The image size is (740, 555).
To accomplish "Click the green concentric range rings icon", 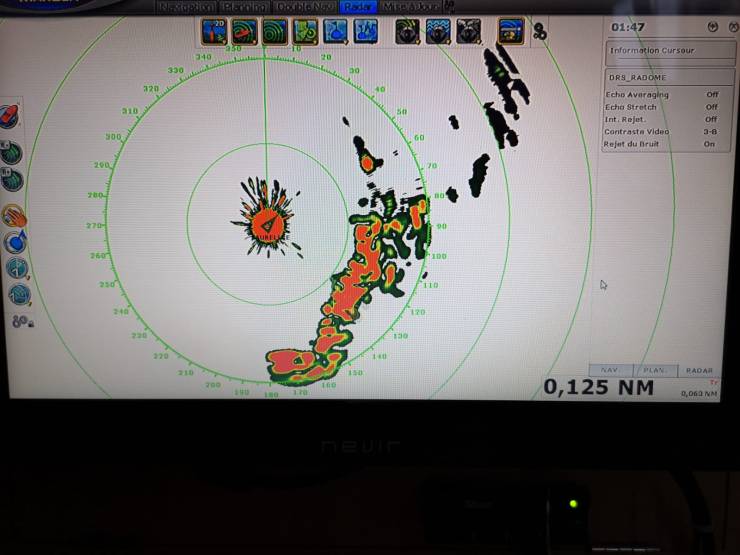I will click(274, 32).
